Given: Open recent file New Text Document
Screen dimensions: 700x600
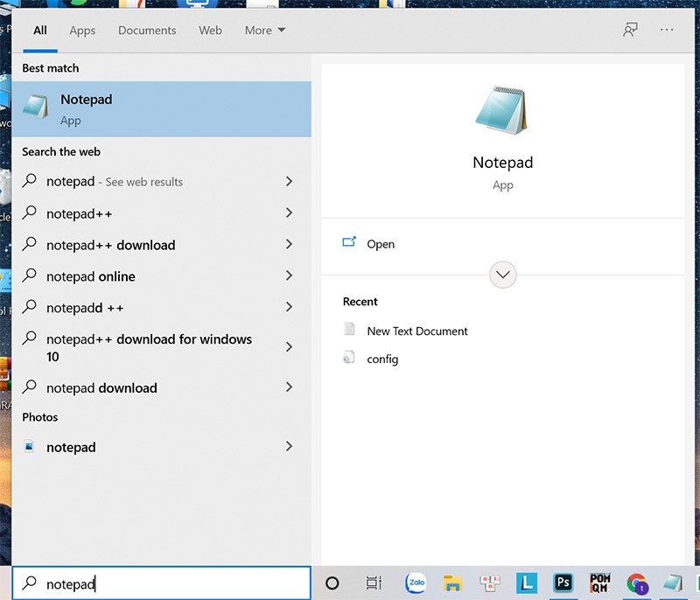Looking at the screenshot, I should (416, 331).
